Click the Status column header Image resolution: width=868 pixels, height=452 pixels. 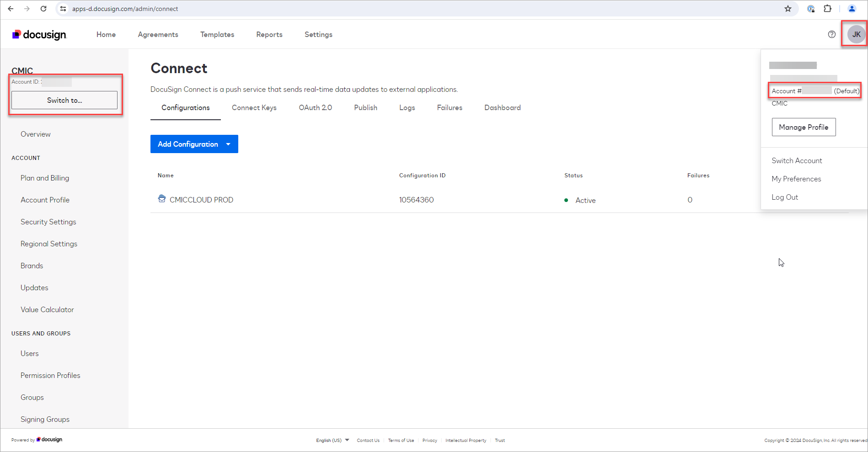coord(573,175)
